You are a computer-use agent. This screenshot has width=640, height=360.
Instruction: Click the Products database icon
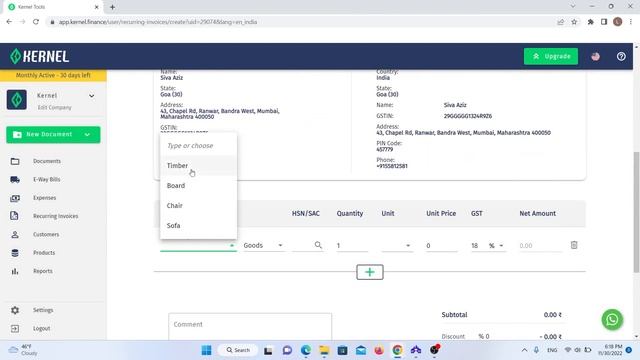coord(15,253)
